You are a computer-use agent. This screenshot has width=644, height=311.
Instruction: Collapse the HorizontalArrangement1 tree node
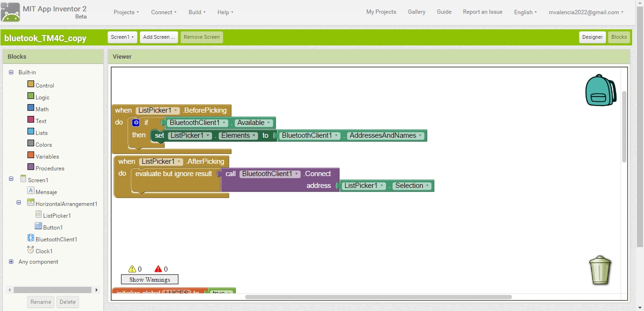point(19,203)
